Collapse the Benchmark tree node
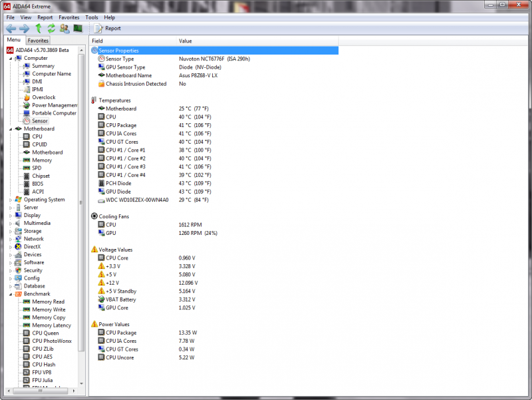Image resolution: width=532 pixels, height=400 pixels. (x=11, y=294)
